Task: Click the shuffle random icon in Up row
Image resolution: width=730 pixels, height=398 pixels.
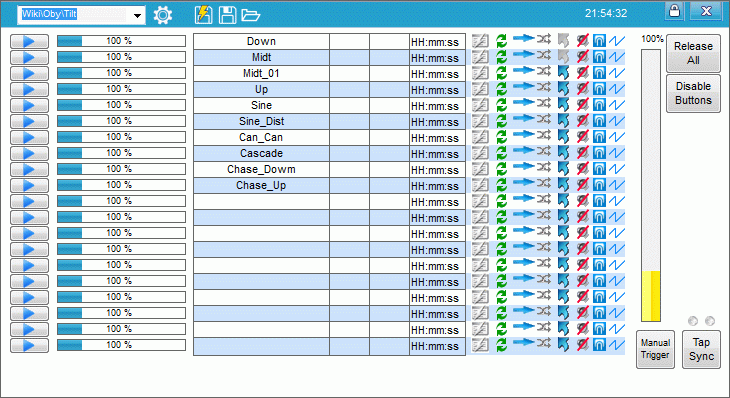Action: coord(543,87)
